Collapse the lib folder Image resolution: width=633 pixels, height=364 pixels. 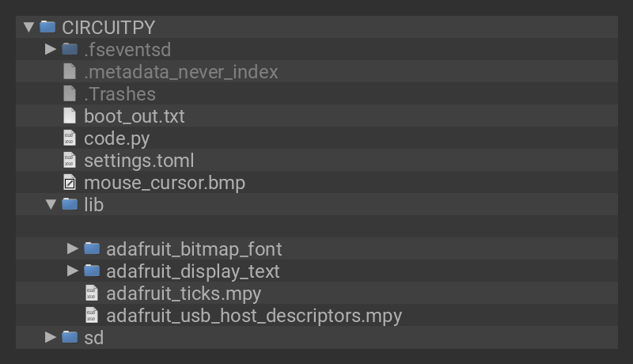click(x=51, y=204)
